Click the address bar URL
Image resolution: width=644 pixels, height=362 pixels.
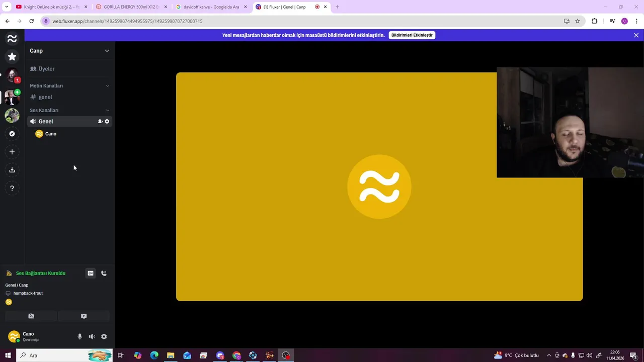(x=128, y=21)
